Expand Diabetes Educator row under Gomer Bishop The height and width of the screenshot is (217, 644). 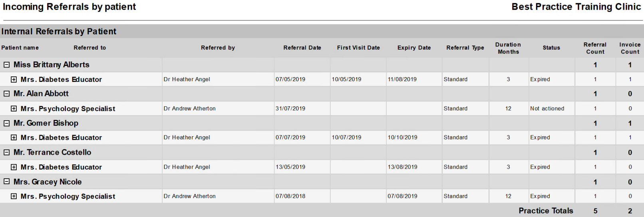pos(14,137)
